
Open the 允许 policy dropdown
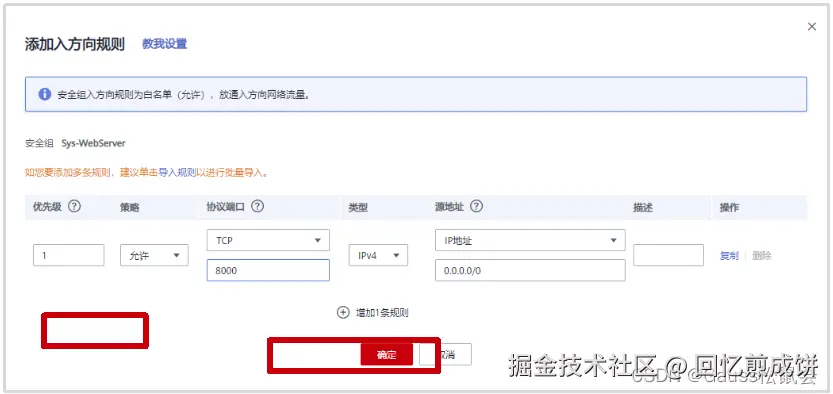[154, 255]
